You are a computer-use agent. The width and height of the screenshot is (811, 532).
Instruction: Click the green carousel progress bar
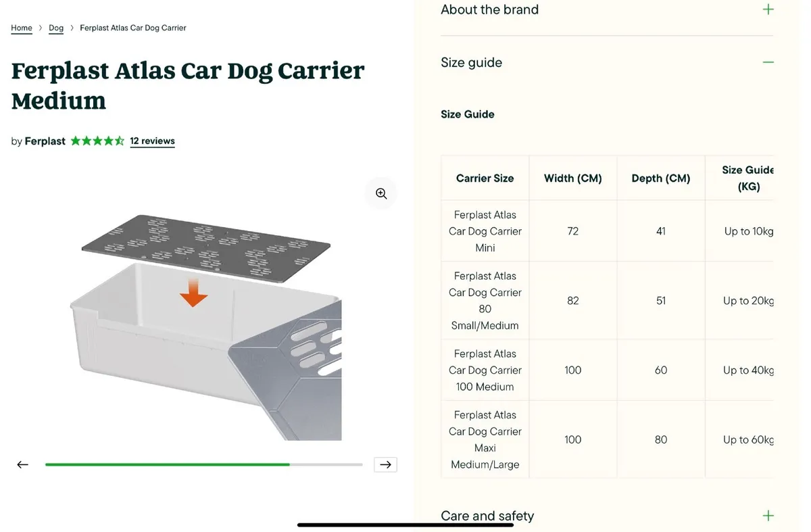[x=166, y=464]
